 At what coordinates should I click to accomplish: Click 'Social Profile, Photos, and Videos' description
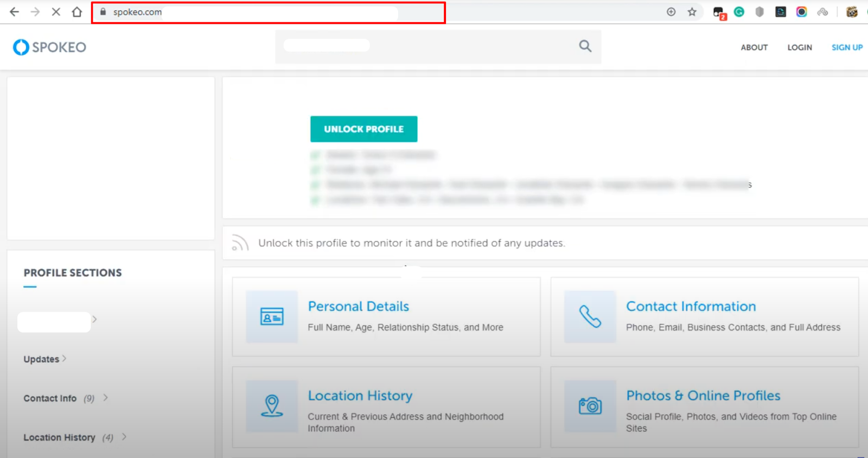pos(731,422)
